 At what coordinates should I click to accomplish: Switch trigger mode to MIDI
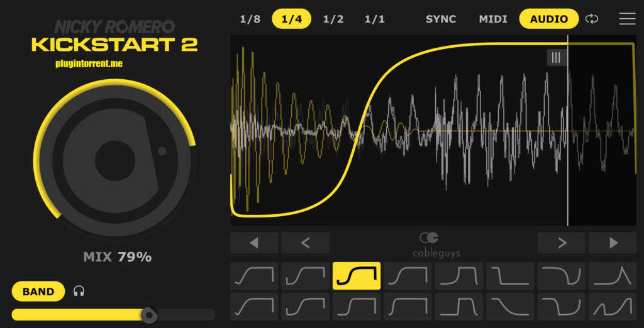click(x=493, y=19)
